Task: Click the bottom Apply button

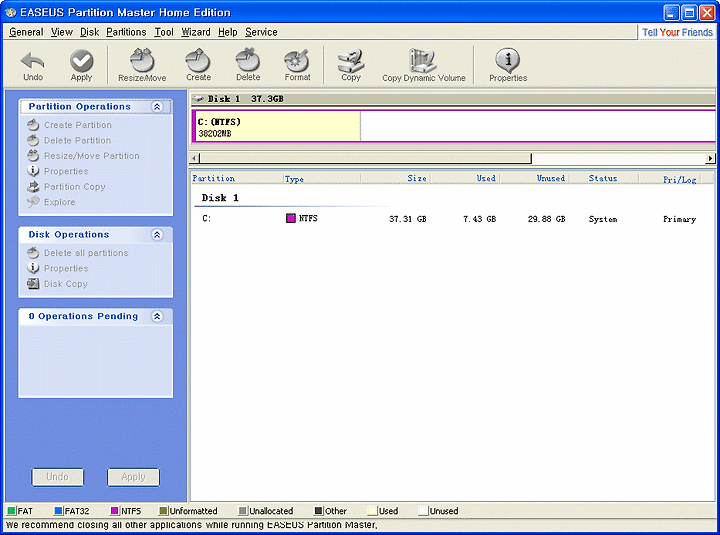Action: pyautogui.click(x=133, y=477)
